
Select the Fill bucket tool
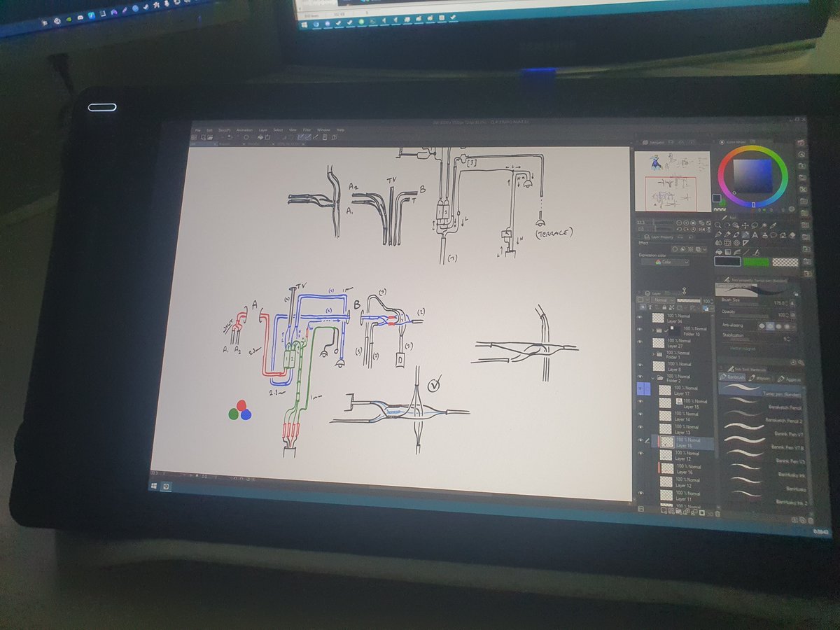719,252
